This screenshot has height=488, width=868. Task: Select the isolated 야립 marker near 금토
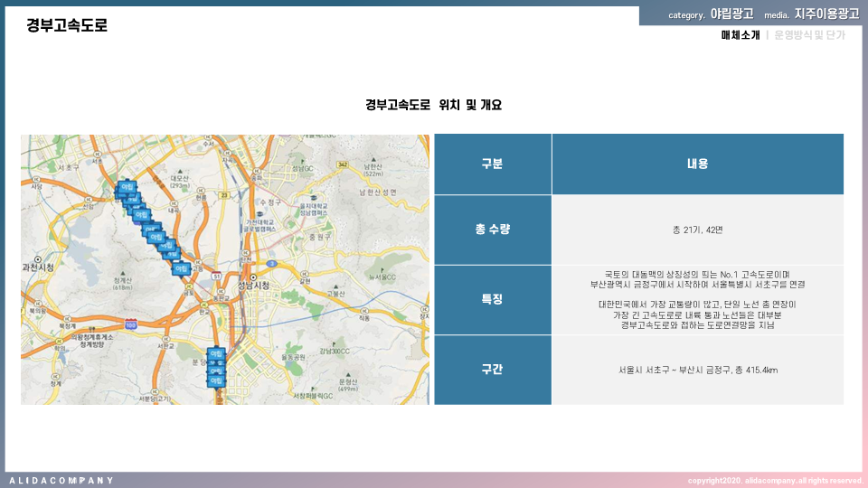pyautogui.click(x=181, y=268)
